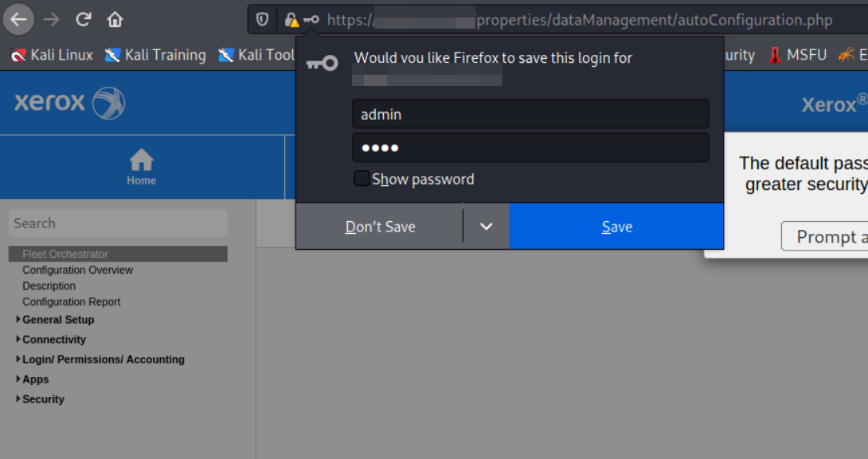
Task: Click the large key icon in the save-login popup
Action: pos(323,64)
